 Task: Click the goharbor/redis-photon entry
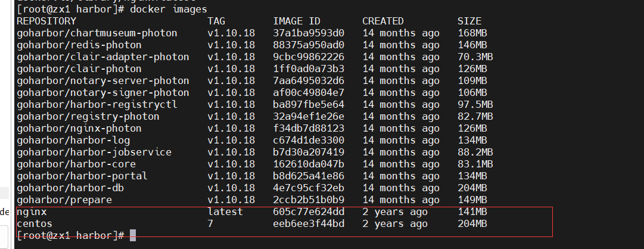(79, 45)
